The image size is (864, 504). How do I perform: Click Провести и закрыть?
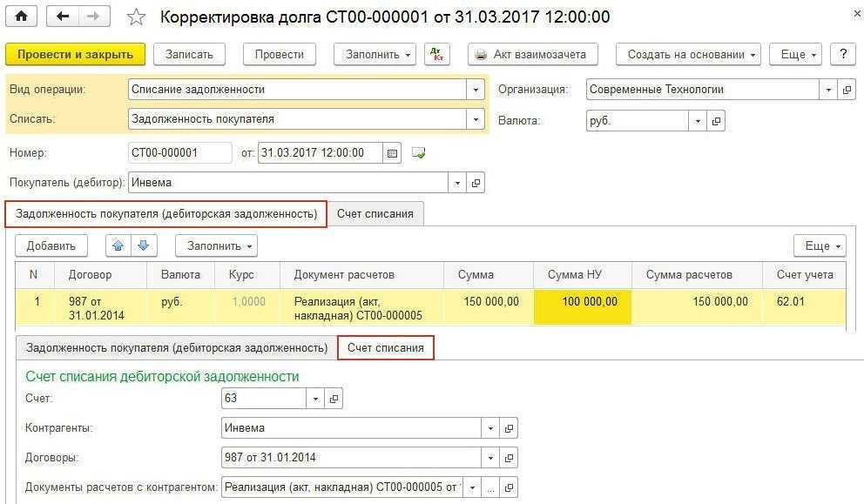coord(76,55)
